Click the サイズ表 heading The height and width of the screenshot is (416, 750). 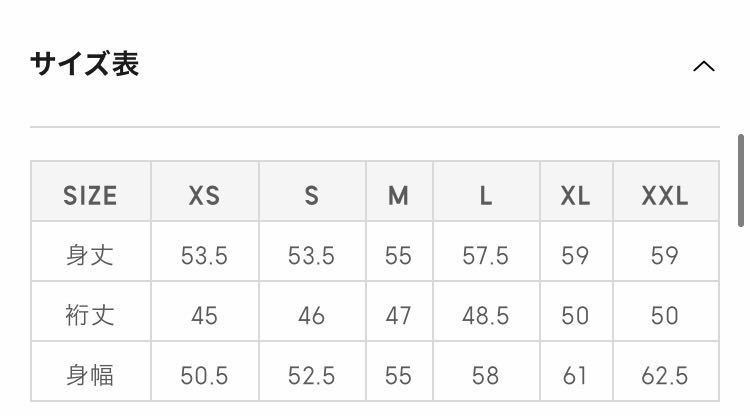84,65
